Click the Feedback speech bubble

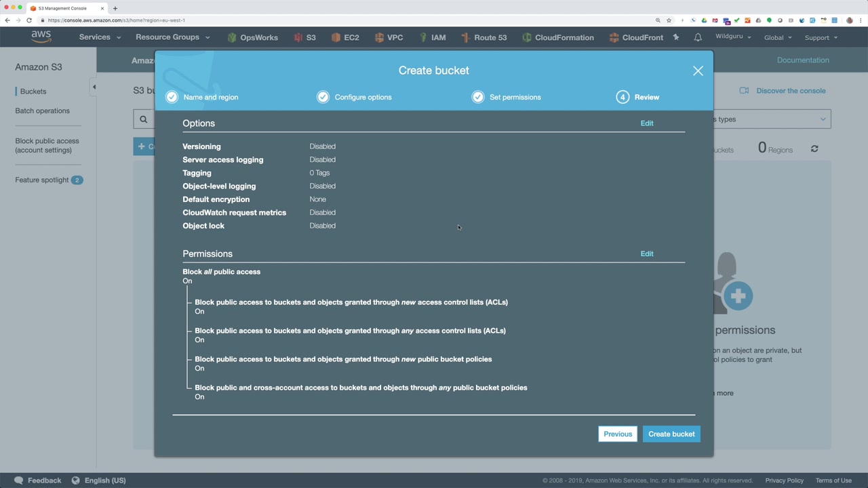18,481
